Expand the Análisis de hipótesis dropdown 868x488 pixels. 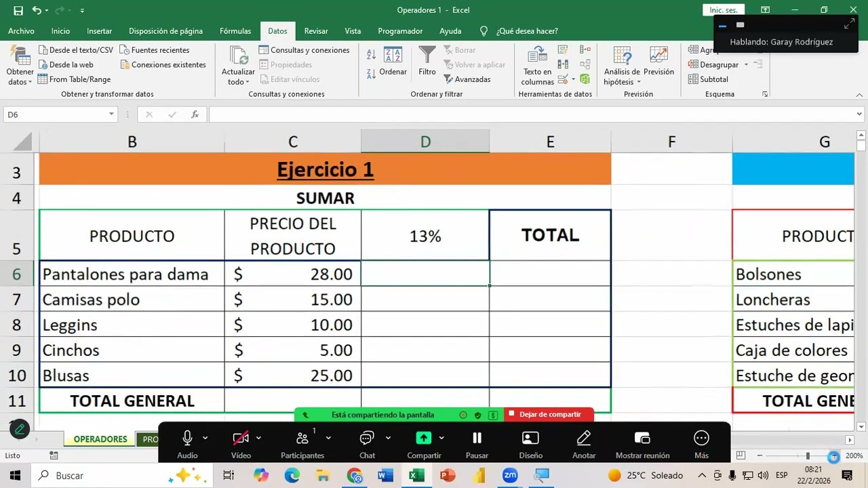point(639,82)
